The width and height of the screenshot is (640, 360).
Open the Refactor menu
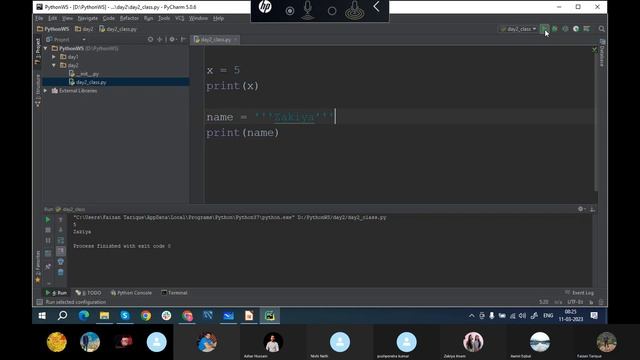(x=129, y=18)
